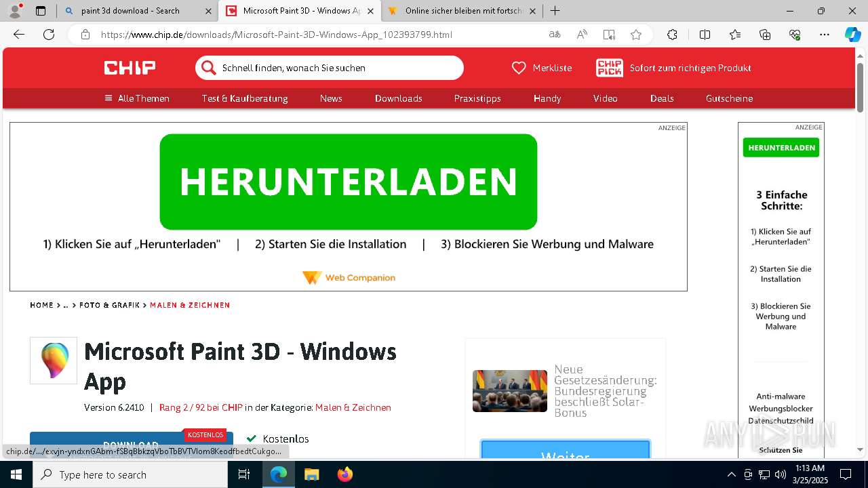The height and width of the screenshot is (488, 868).
Task: Open the Gutscheine menu item
Action: [x=729, y=98]
